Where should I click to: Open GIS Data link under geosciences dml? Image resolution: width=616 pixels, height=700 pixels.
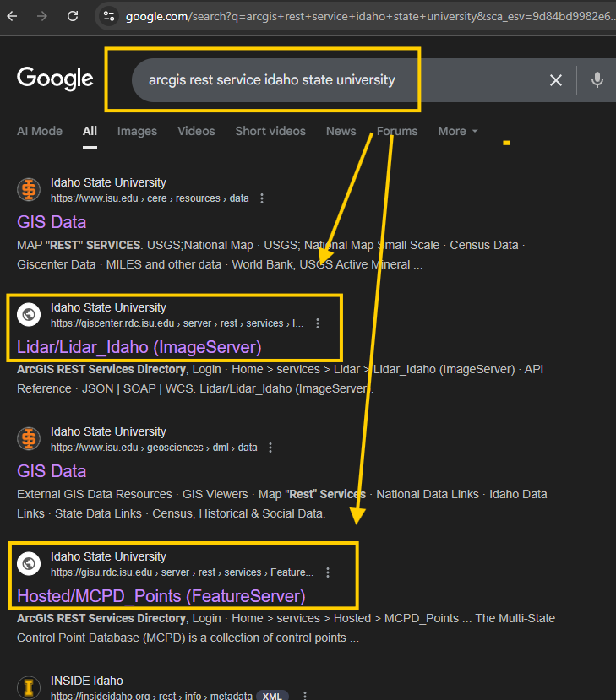[52, 471]
